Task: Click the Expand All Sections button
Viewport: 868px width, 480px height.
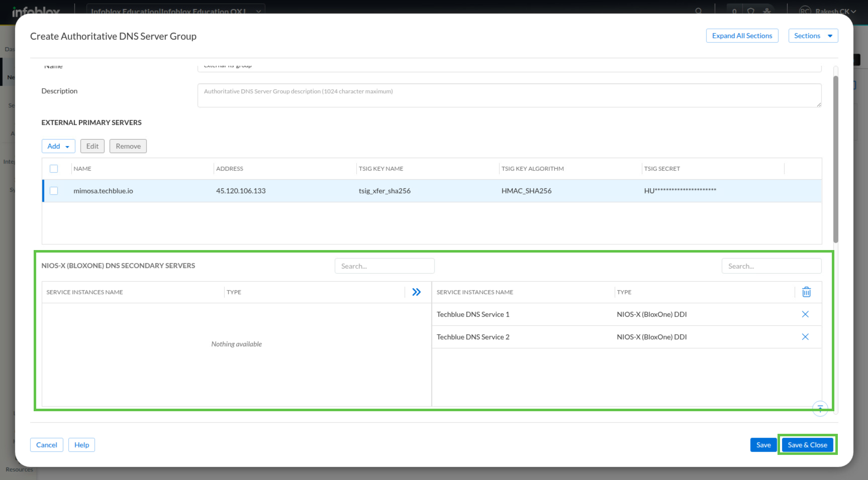Action: [x=742, y=36]
